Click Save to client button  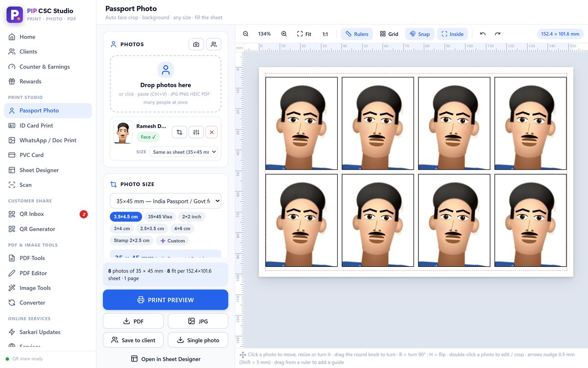[133, 340]
